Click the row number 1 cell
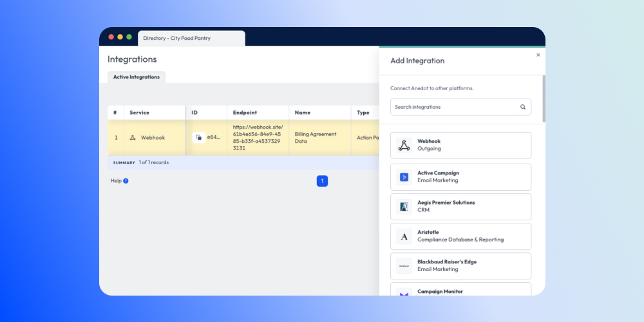The width and height of the screenshot is (644, 322). coord(116,138)
